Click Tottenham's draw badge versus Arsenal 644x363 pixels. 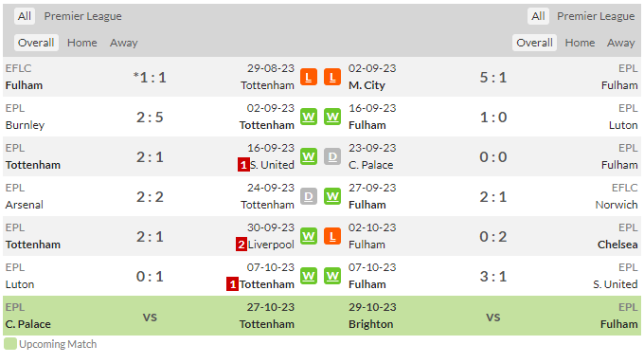pos(309,196)
